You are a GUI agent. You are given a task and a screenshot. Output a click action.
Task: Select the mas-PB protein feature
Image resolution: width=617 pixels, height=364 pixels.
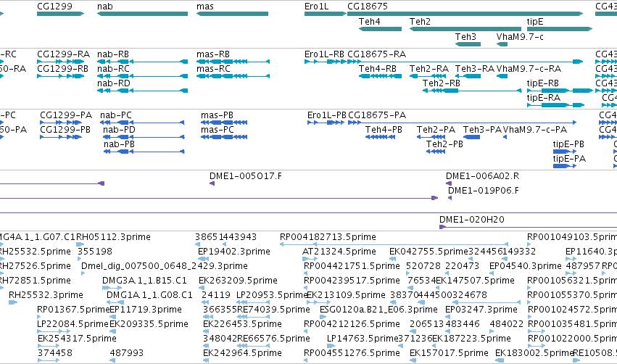[x=224, y=123]
